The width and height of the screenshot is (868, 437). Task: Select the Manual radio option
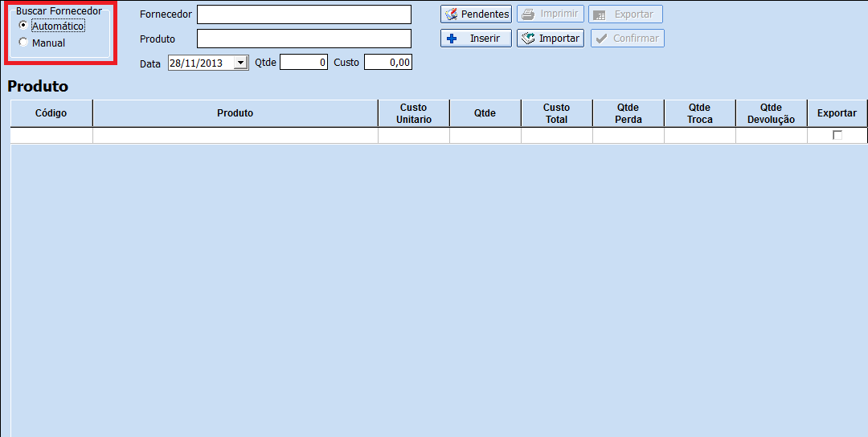(23, 43)
